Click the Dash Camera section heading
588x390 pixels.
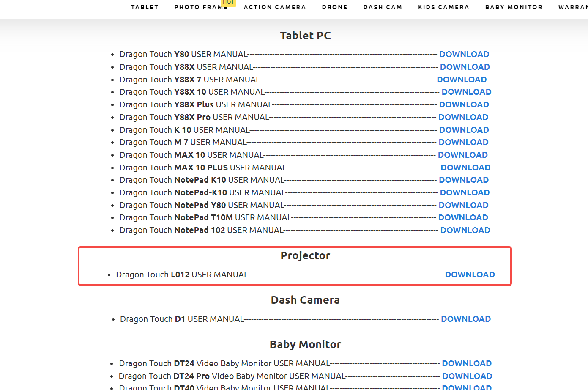click(305, 300)
